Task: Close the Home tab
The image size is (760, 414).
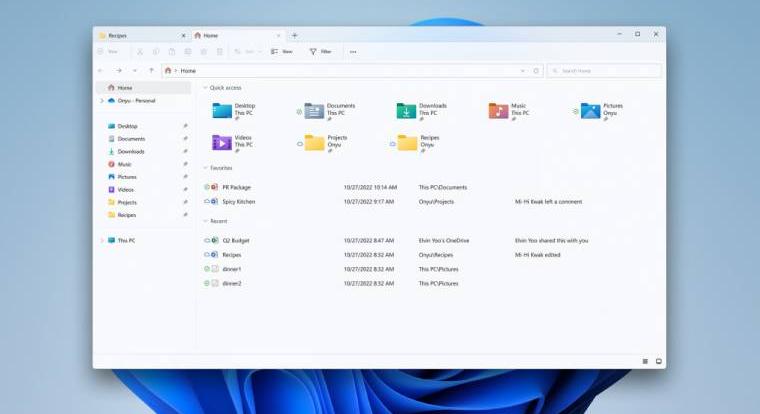Action: click(278, 35)
